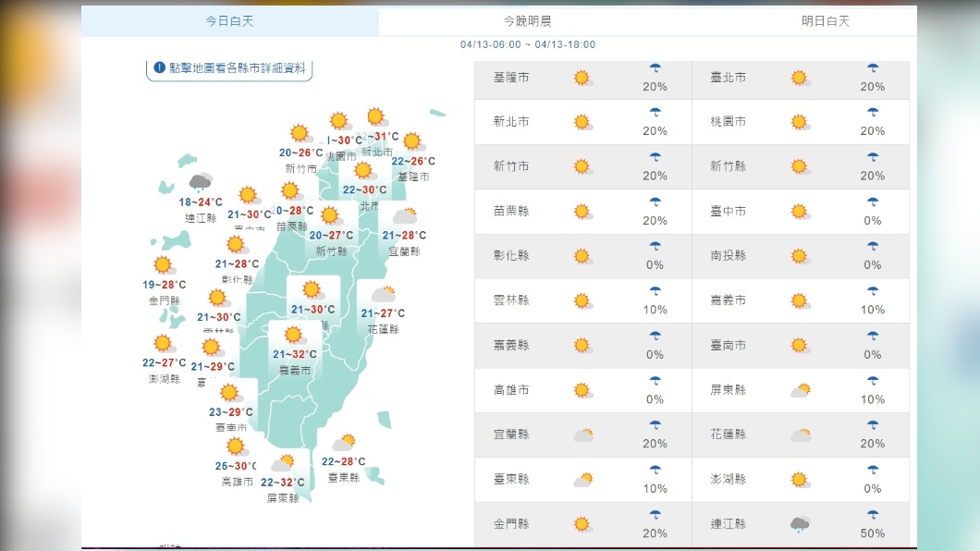Click the partly cloudy icon in 屏東縣 table row
The width and height of the screenshot is (980, 551).
pyautogui.click(x=800, y=390)
